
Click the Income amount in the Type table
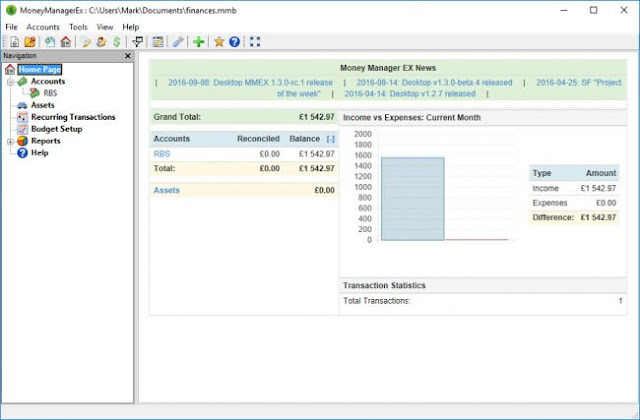coord(598,188)
